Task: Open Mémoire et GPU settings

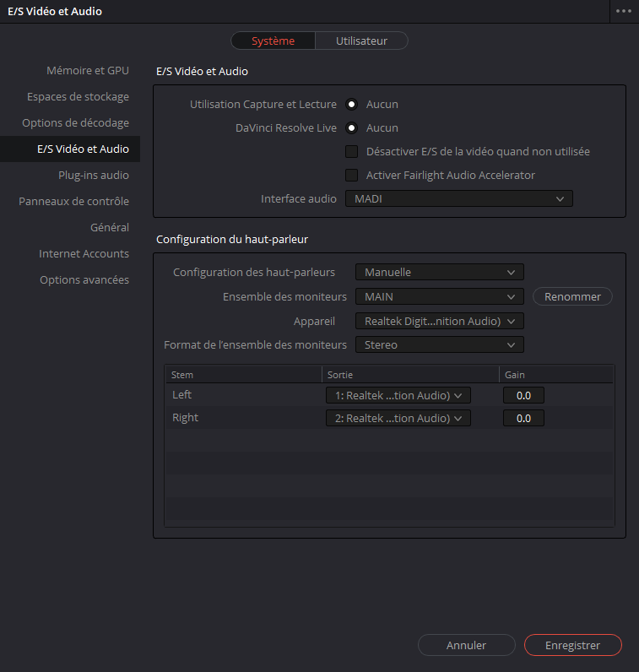Action: tap(88, 70)
